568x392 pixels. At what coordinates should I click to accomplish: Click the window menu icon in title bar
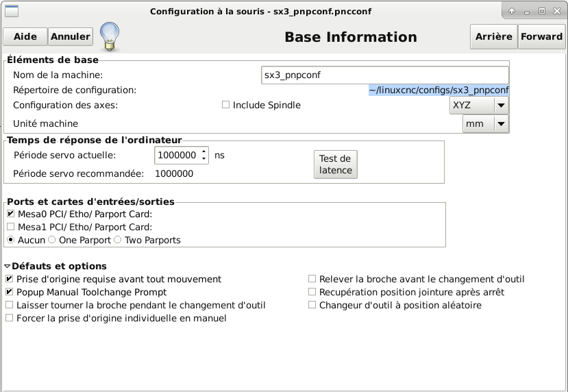[11, 11]
